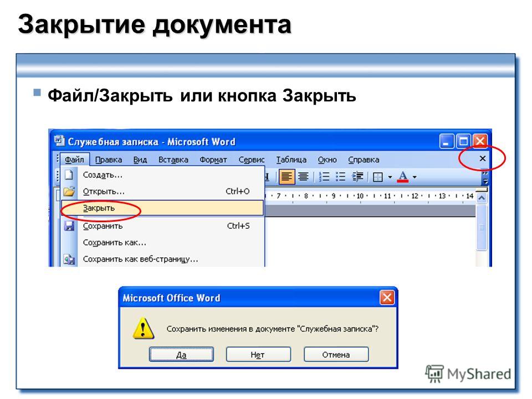This screenshot has height=399, width=532.
Task: Open the Вставка menu
Action: [x=173, y=160]
